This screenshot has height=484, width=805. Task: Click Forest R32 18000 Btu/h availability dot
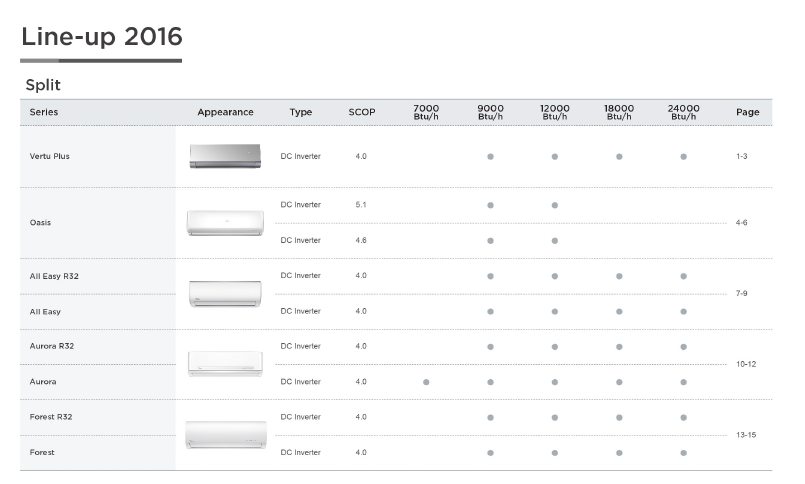pos(619,418)
